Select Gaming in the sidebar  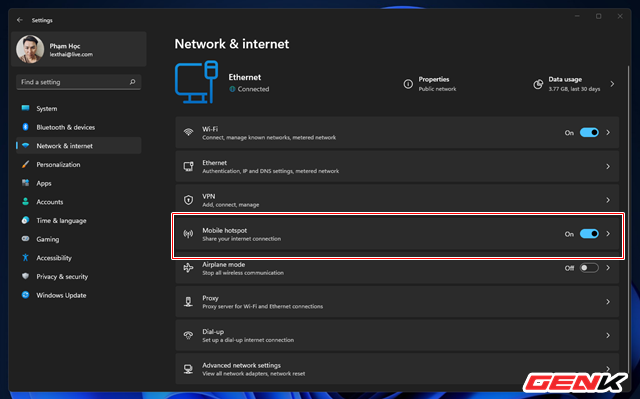point(79,239)
